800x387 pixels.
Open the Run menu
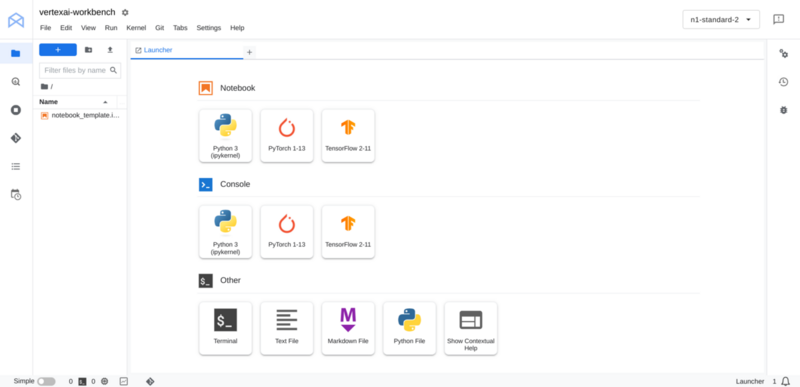point(111,28)
